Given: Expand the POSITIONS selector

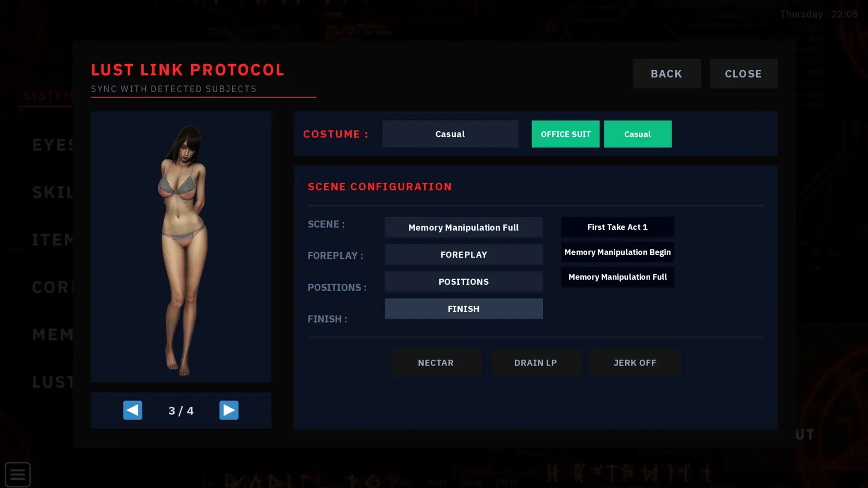Looking at the screenshot, I should point(463,281).
